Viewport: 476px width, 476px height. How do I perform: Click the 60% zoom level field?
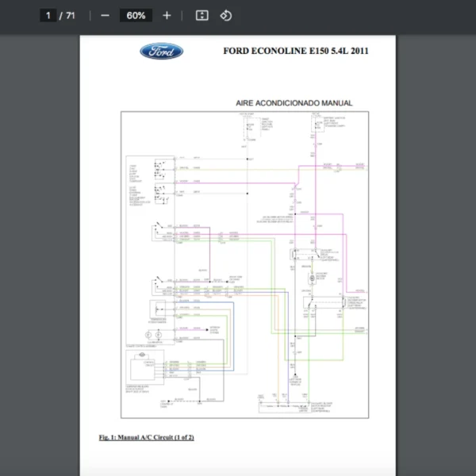pyautogui.click(x=136, y=15)
